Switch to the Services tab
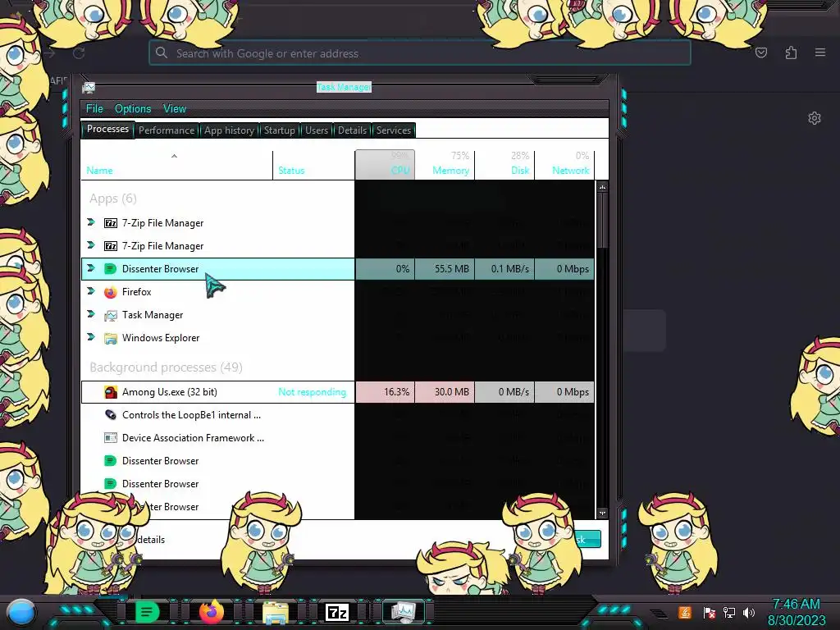The image size is (840, 630). click(393, 130)
